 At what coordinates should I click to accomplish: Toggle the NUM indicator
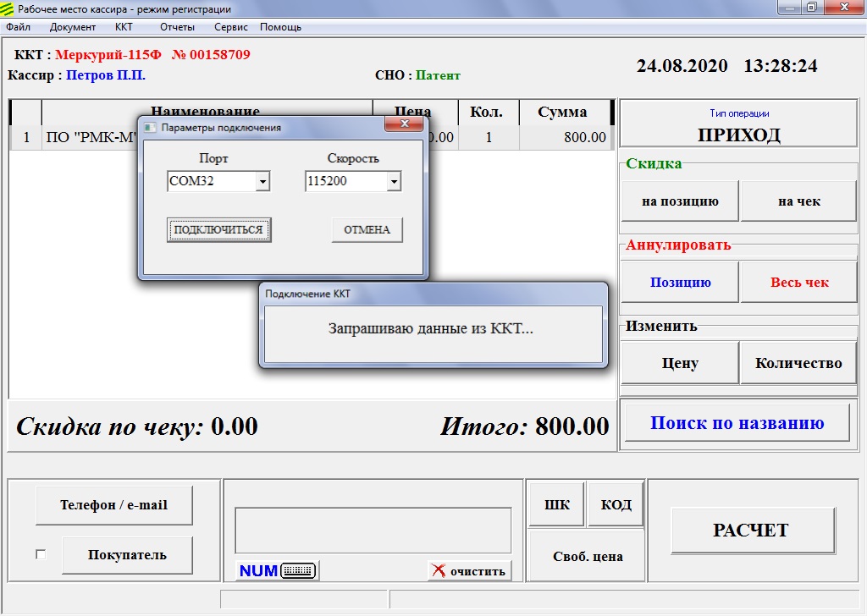point(258,571)
